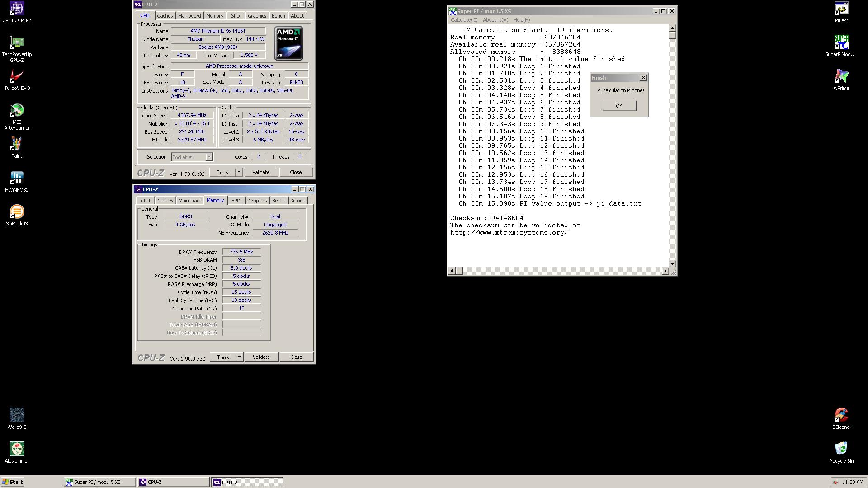The width and height of the screenshot is (868, 488).
Task: Click Tools button in bottom CPU-Z window
Action: click(223, 357)
